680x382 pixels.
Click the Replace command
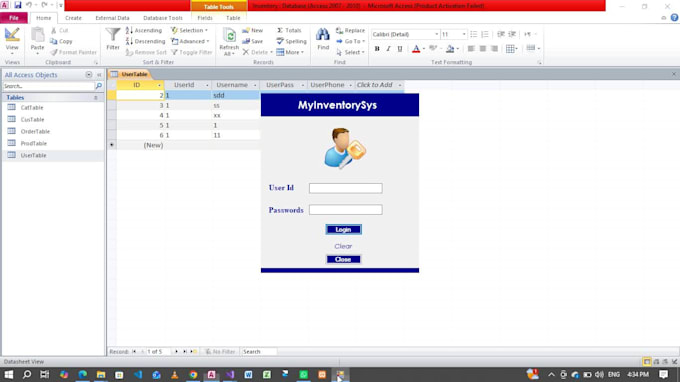pyautogui.click(x=350, y=30)
